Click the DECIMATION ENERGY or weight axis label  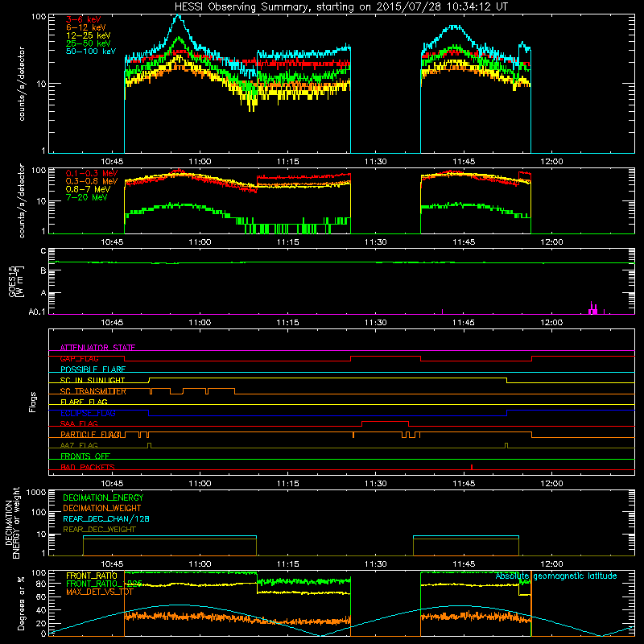(12, 523)
